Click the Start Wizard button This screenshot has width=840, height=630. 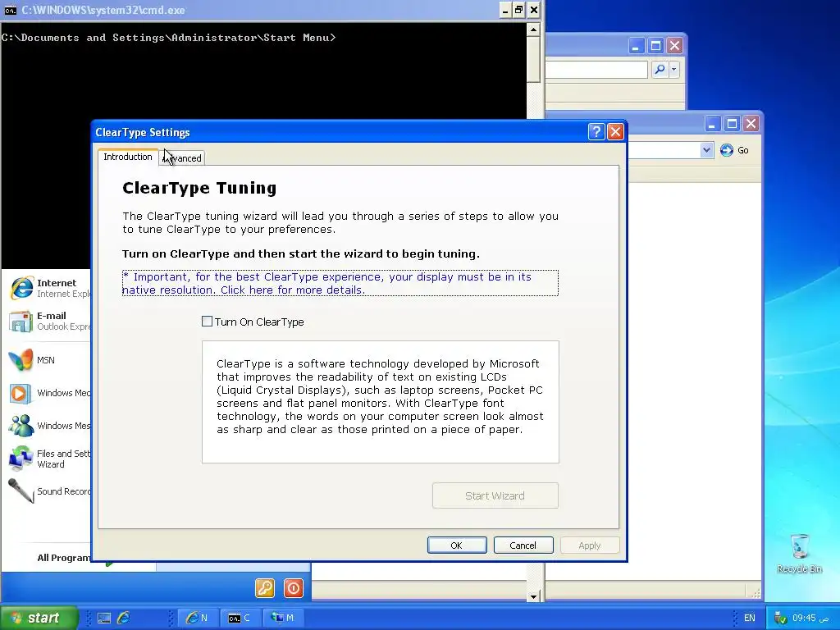pyautogui.click(x=495, y=495)
